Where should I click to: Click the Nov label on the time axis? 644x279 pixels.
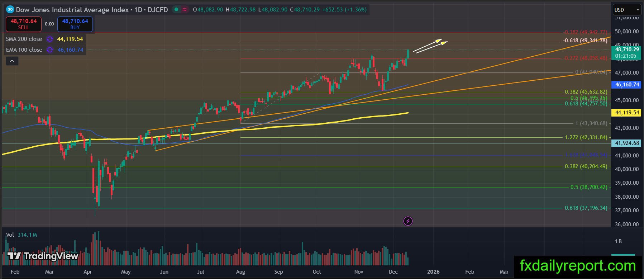click(x=359, y=272)
